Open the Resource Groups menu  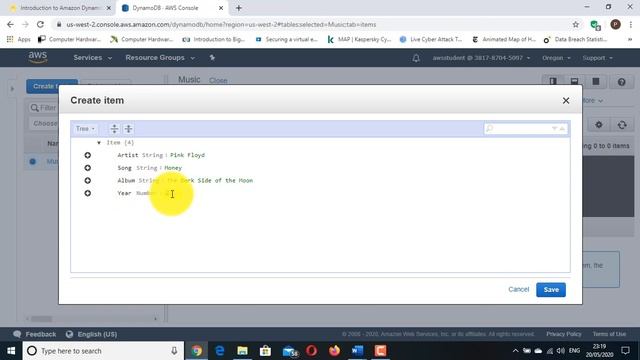click(160, 58)
